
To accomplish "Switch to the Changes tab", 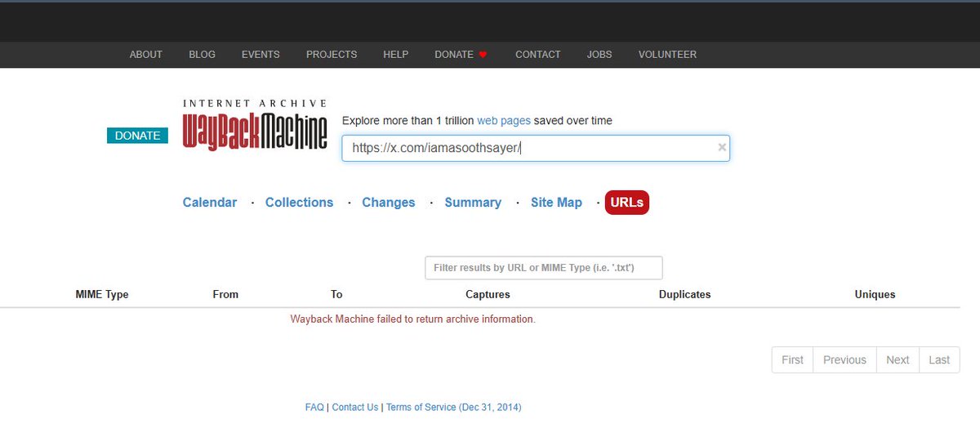I will 389,203.
